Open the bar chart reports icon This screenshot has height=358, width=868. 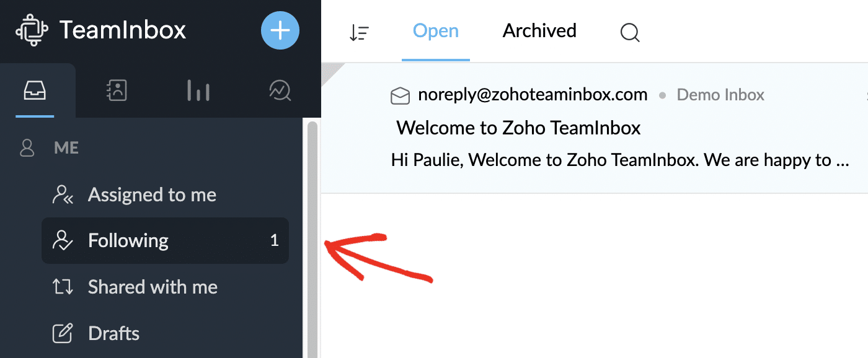(x=198, y=92)
